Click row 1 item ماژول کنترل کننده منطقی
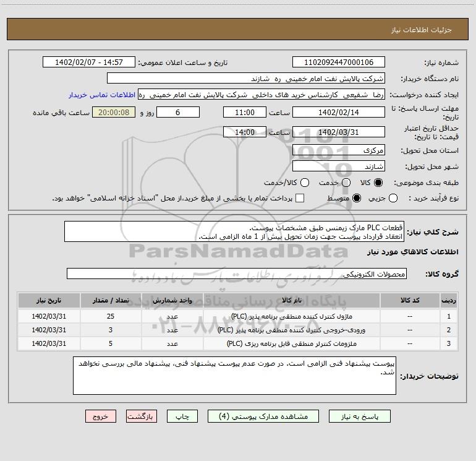The height and width of the screenshot is (461, 476). [292, 316]
